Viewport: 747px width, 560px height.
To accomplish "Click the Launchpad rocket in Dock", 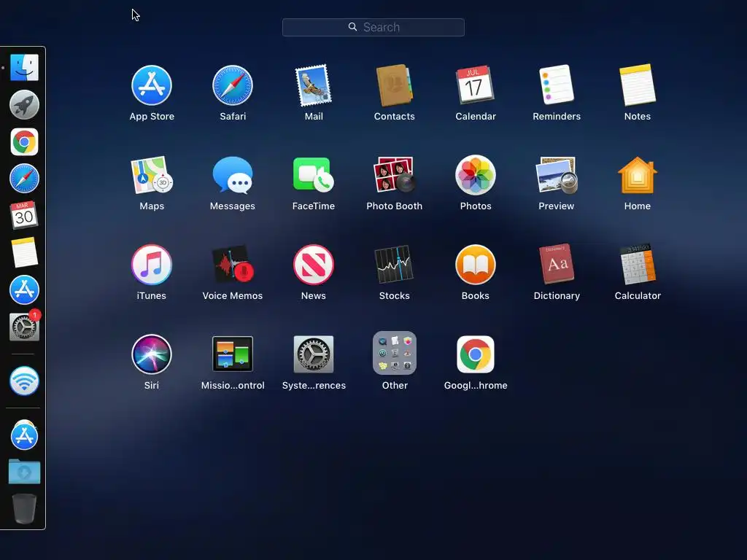I will 24,105.
